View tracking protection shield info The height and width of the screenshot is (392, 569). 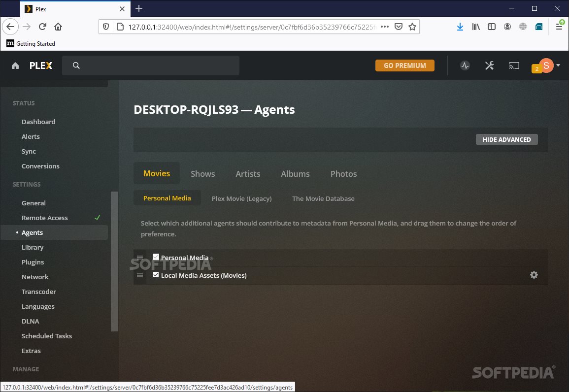(106, 27)
